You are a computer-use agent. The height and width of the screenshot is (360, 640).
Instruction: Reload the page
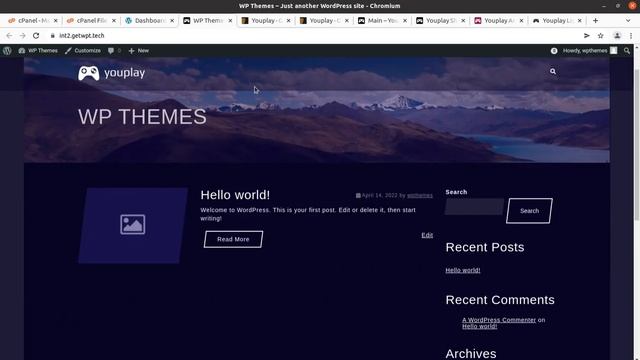[x=36, y=36]
